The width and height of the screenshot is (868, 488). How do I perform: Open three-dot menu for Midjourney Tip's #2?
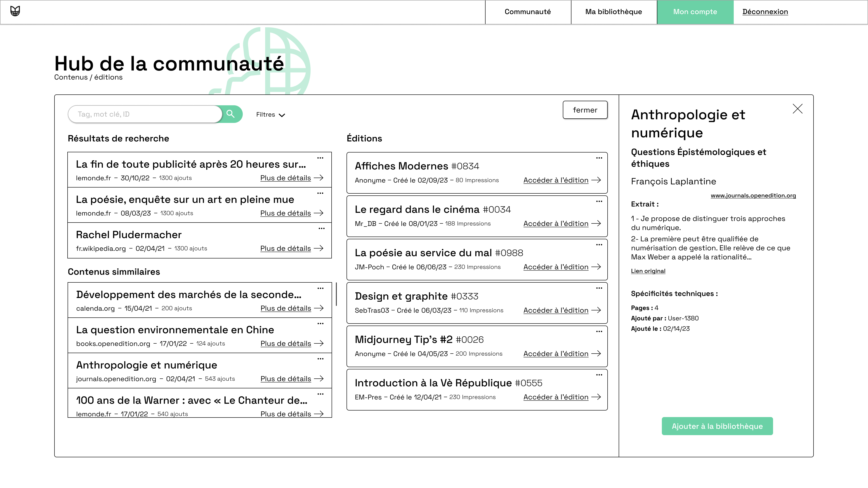tap(599, 331)
